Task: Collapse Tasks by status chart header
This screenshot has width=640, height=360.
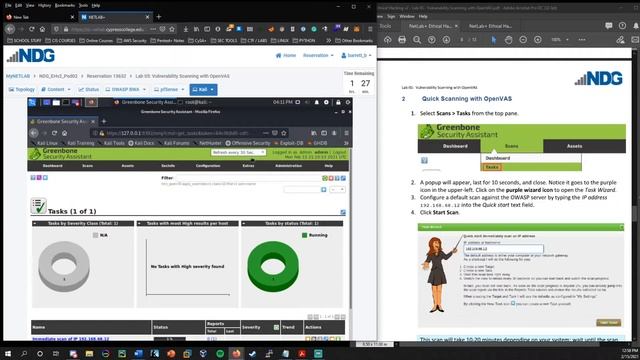Action: [244, 223]
